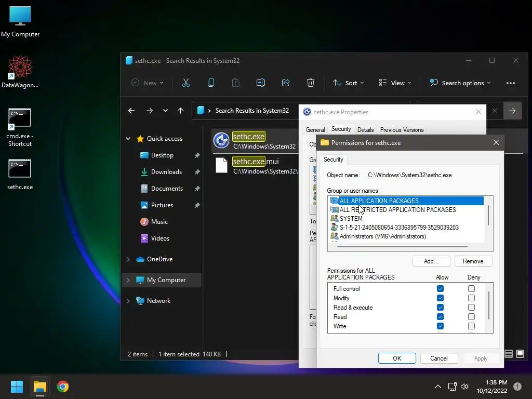The width and height of the screenshot is (532, 399).
Task: Switch to the General tab in Properties
Action: coord(315,129)
